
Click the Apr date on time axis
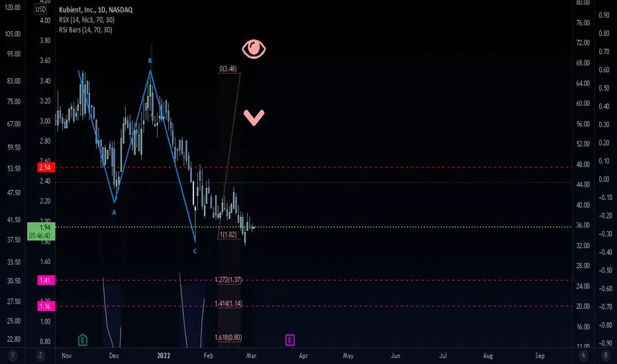click(303, 356)
